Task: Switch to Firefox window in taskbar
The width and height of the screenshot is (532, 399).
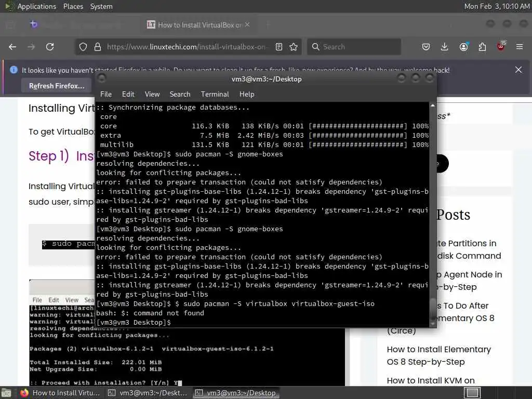Action: [61, 393]
